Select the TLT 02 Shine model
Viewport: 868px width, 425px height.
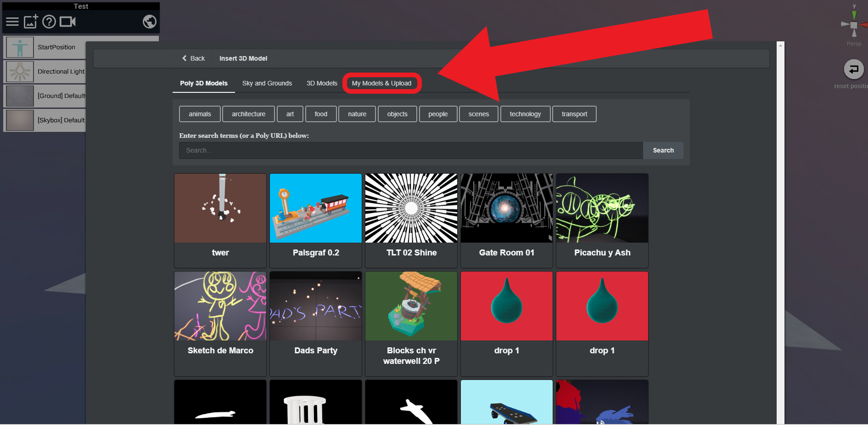pyautogui.click(x=411, y=221)
